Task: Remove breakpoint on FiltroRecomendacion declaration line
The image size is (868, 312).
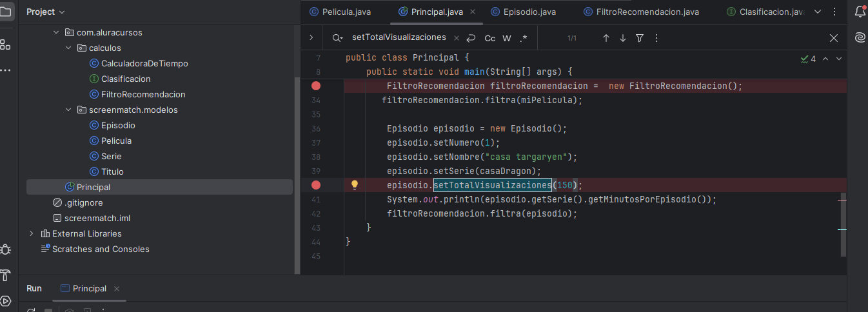Action: pyautogui.click(x=316, y=86)
